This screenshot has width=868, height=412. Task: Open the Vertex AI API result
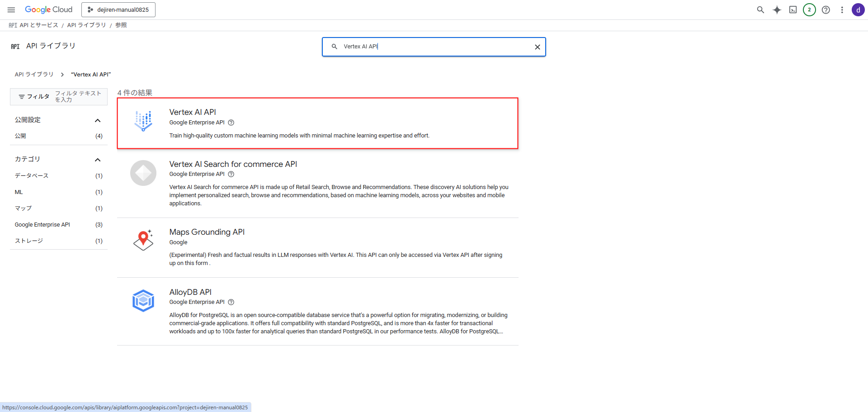tap(193, 112)
